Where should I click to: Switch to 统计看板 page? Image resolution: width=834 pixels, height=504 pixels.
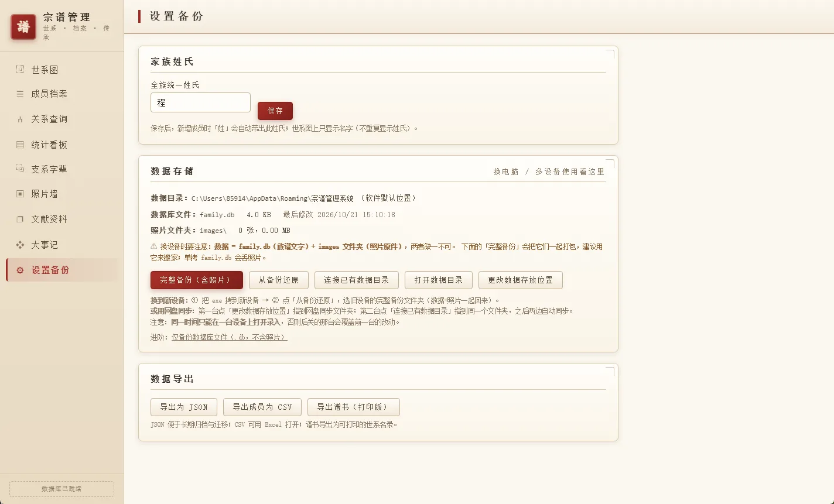[x=62, y=145]
